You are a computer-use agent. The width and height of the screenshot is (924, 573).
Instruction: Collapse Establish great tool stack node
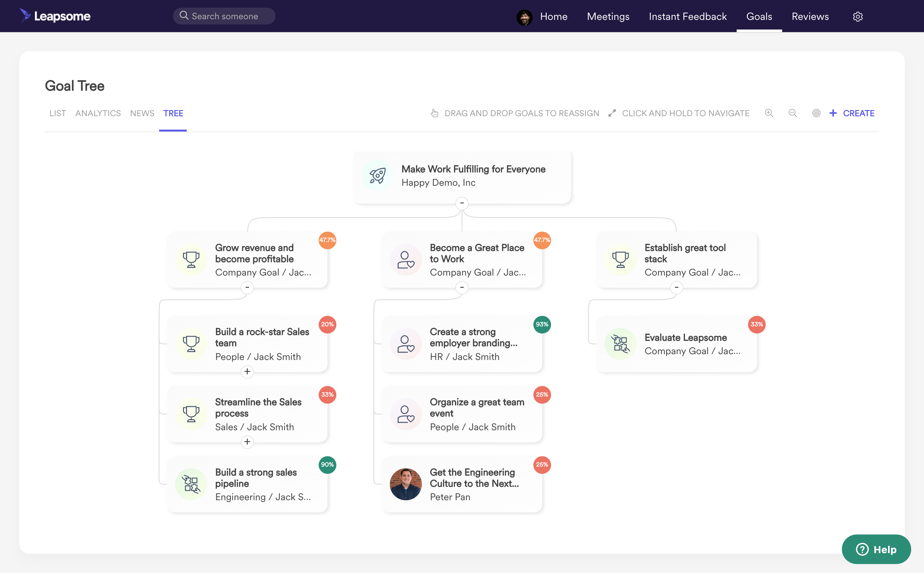pyautogui.click(x=677, y=287)
